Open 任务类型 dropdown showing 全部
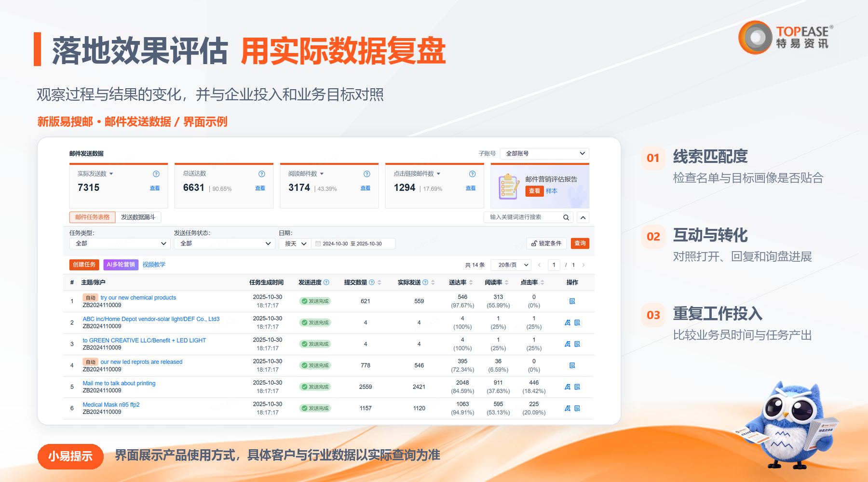868x482 pixels. point(120,243)
